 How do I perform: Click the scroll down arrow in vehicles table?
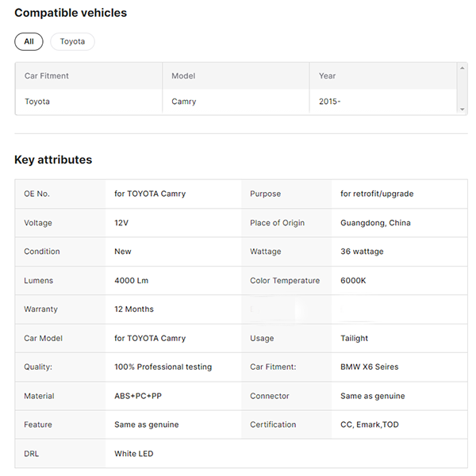point(463,109)
